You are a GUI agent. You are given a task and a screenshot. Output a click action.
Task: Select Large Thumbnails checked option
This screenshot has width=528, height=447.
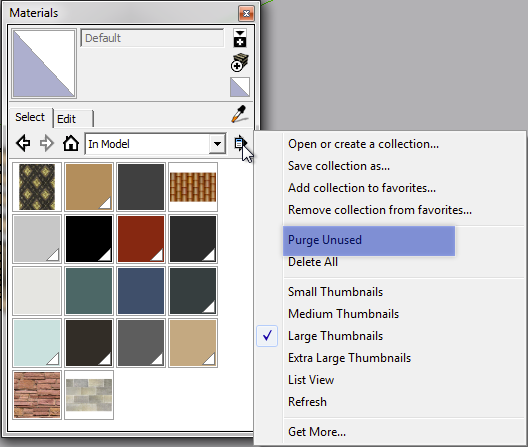click(x=335, y=336)
